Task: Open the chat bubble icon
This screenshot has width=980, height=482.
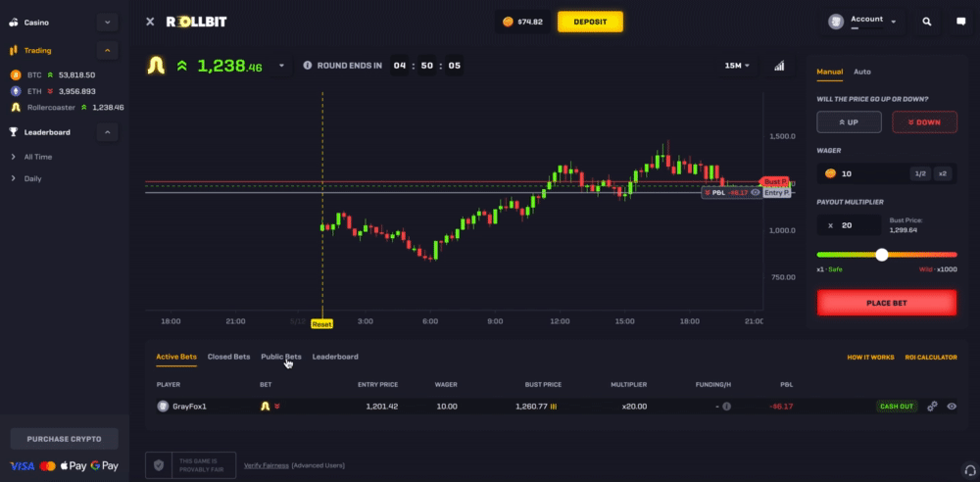Action: pyautogui.click(x=961, y=22)
